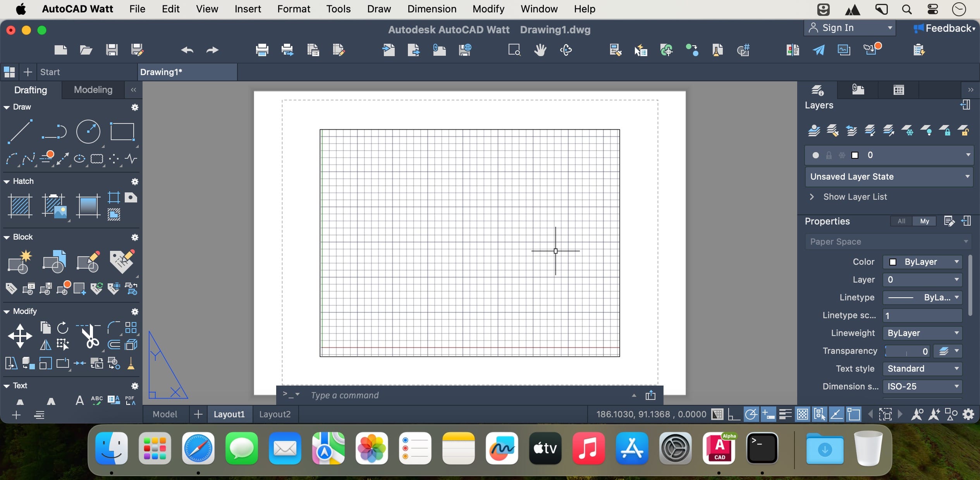This screenshot has height=480, width=980.
Task: Collapse the Hatch panel section
Action: tap(7, 182)
